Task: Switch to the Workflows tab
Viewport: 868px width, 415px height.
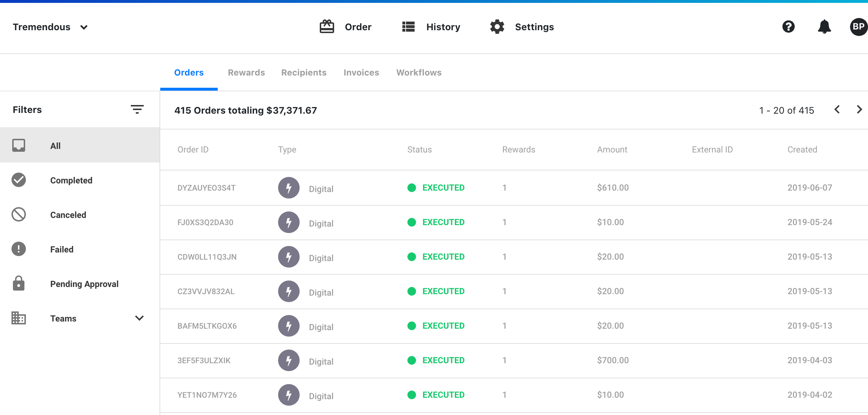Action: coord(419,73)
